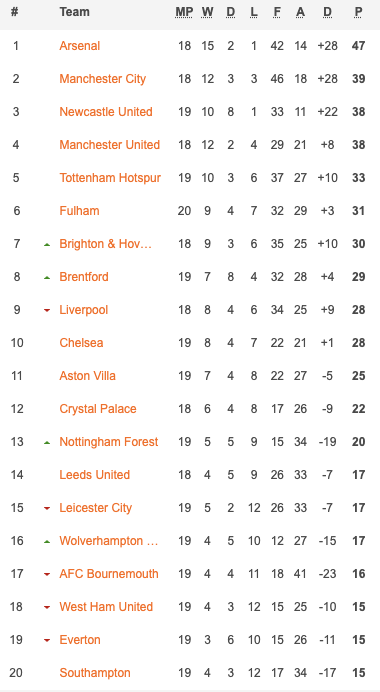Go to Tottenham Hotspur team page

click(x=110, y=178)
